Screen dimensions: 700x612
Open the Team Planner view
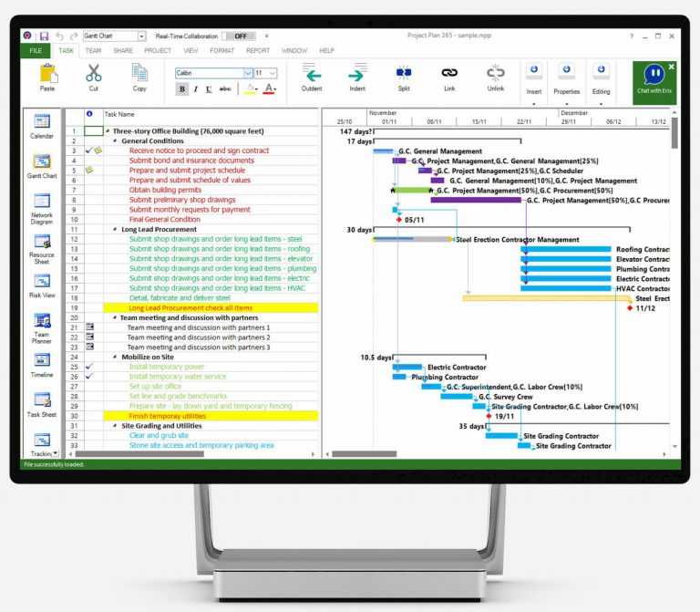[x=42, y=327]
